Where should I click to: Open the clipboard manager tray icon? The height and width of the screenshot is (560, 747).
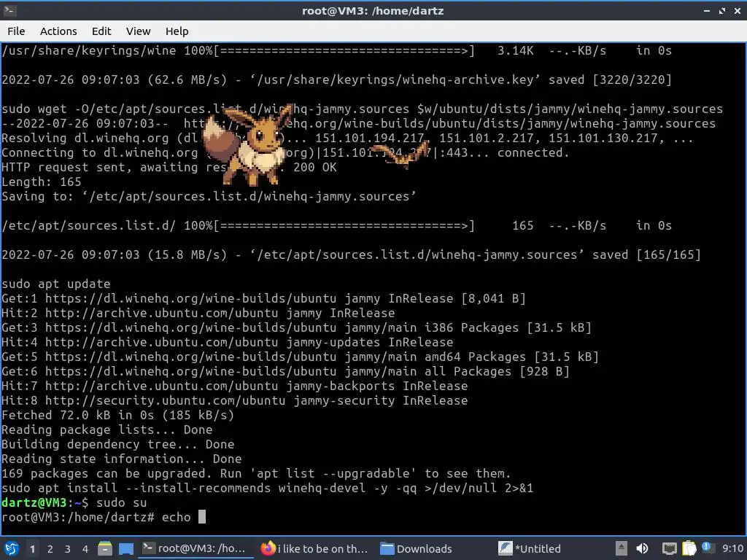(689, 548)
